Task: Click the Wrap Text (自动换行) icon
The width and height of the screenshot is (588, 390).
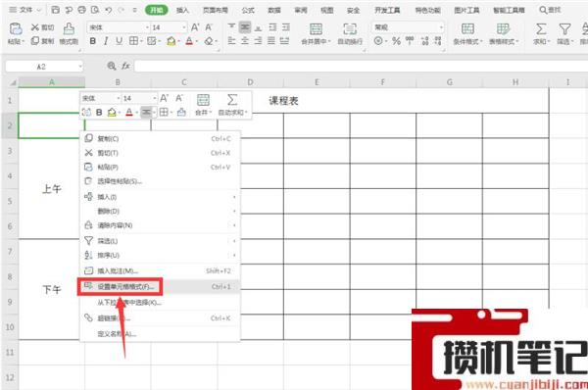Action: coord(350,28)
